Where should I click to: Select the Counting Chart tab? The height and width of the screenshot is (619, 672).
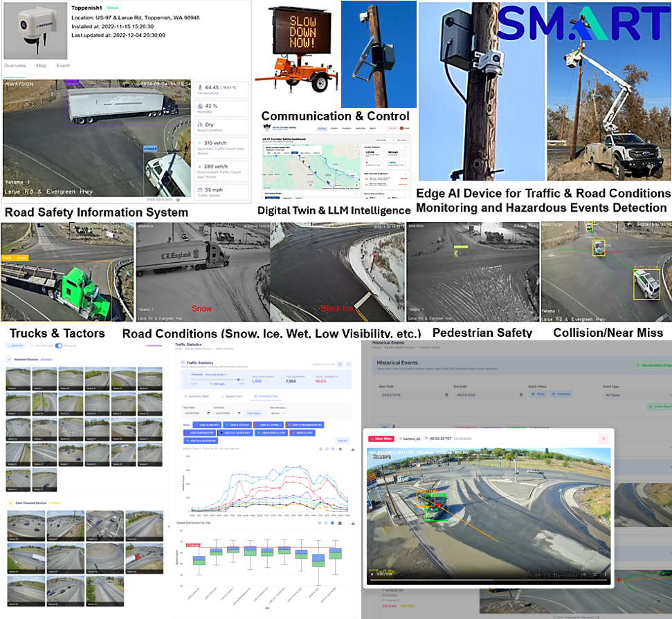point(266,396)
